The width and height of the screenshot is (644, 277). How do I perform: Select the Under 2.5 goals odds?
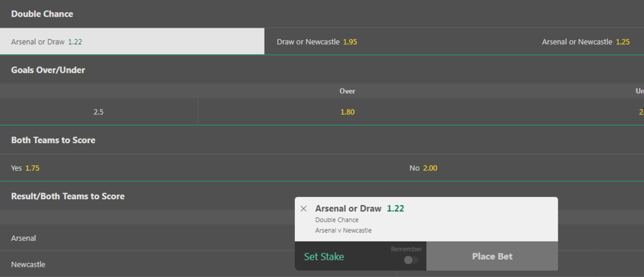[640, 111]
